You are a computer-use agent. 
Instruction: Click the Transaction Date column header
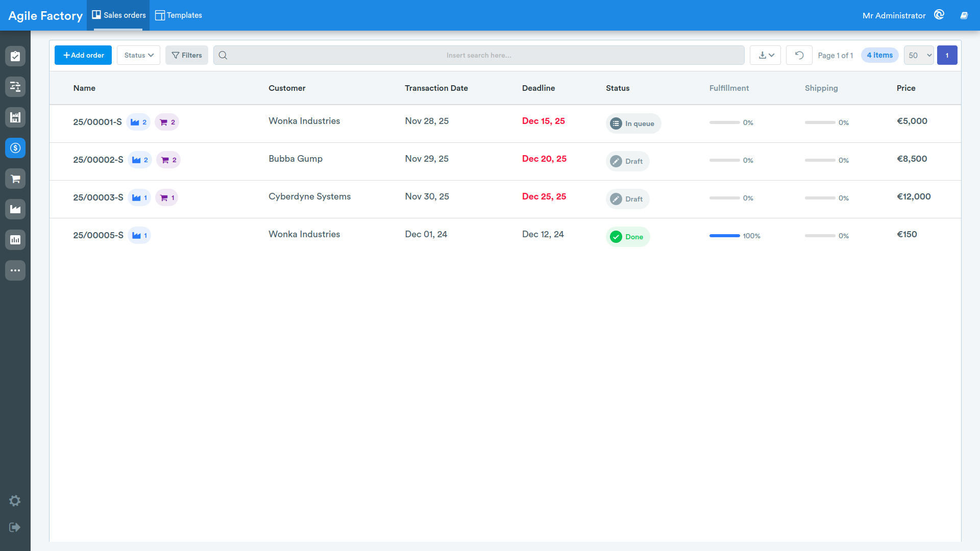[x=436, y=88]
